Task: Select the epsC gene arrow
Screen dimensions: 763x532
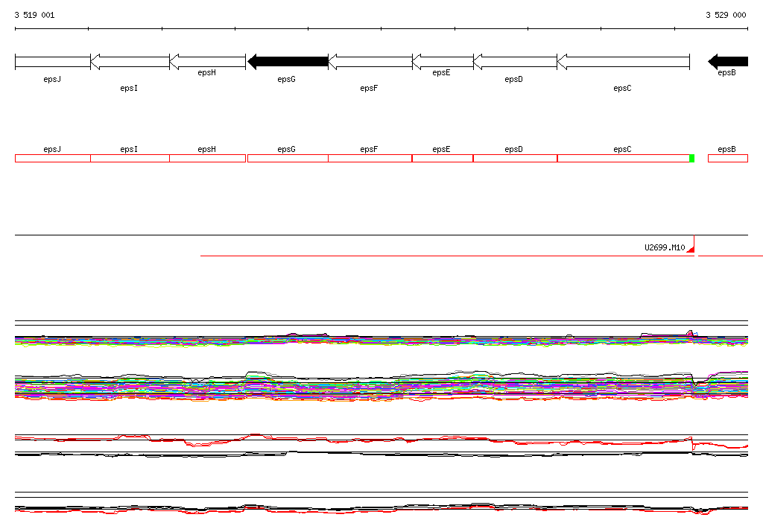Action: (624, 62)
